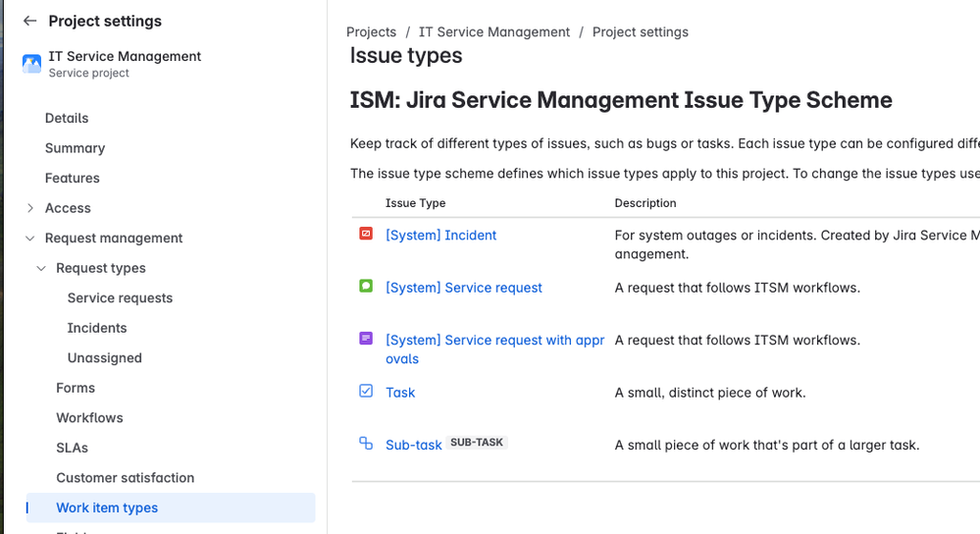The height and width of the screenshot is (534, 980).
Task: Expand the Access section chevron
Action: (30, 208)
